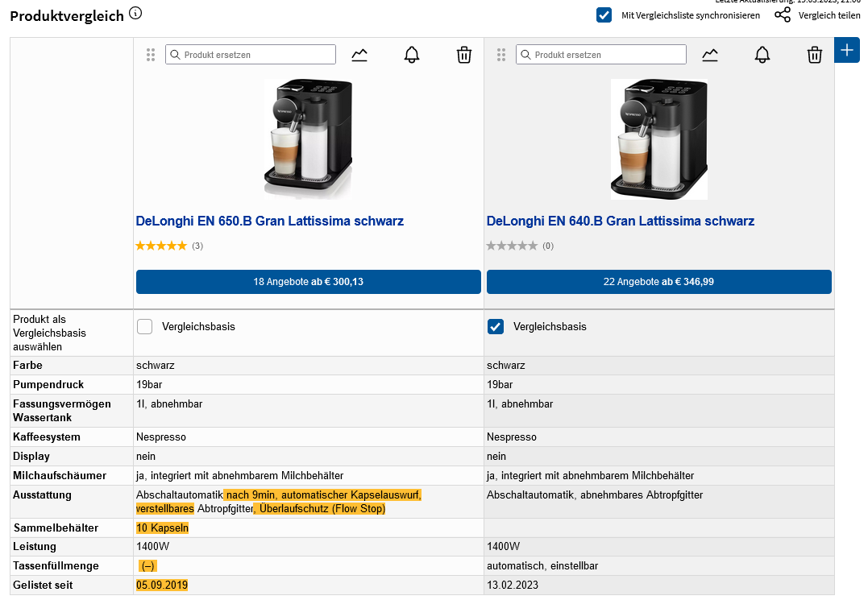Open the Produktvergleich info icon
Screen dimensions: 868x600
135,13
